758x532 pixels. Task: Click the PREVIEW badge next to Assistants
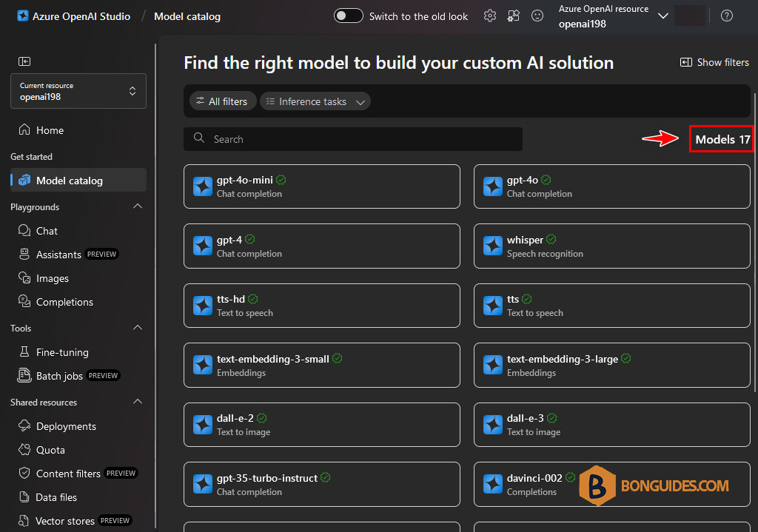(x=101, y=255)
